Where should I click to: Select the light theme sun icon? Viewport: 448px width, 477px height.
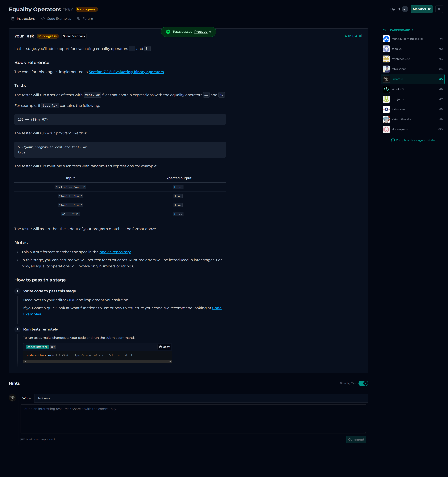[399, 9]
